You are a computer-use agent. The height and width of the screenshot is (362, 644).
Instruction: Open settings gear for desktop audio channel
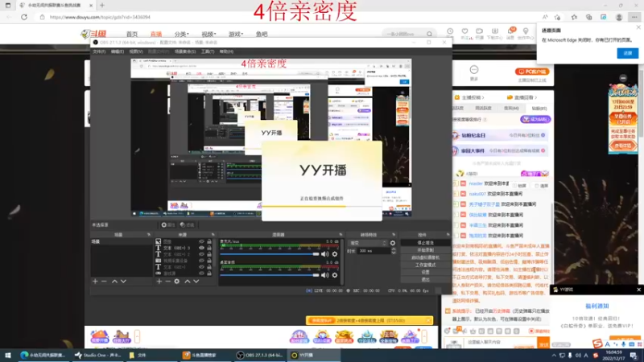(x=335, y=275)
